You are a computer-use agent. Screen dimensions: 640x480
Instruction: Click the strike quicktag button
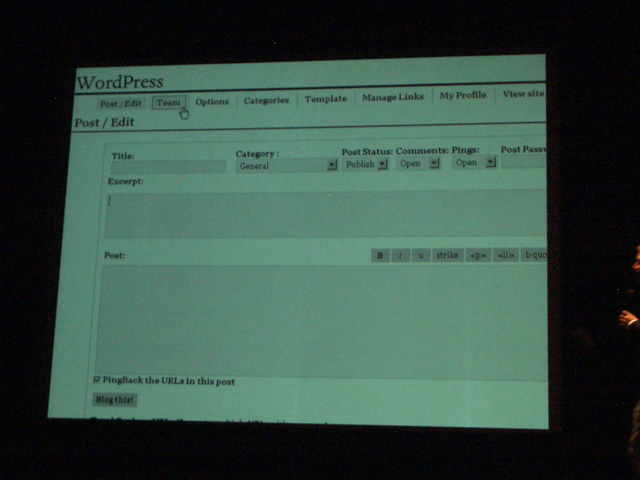point(447,255)
